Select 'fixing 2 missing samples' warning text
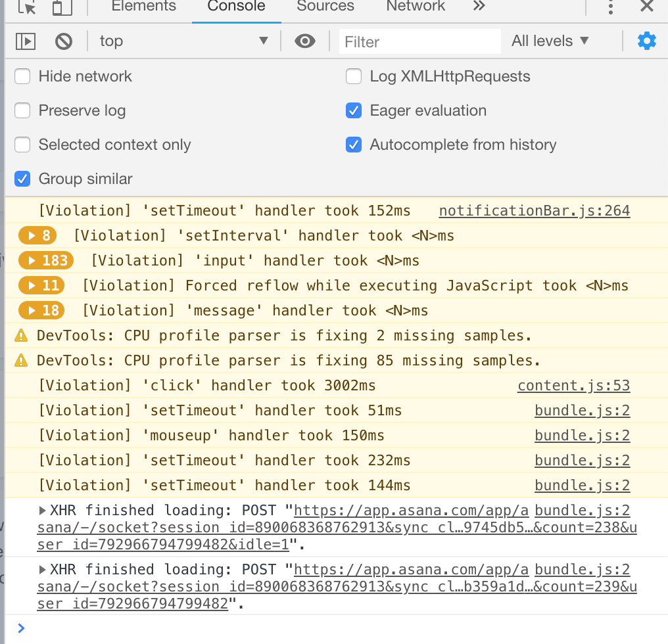Viewport: 668px width, 644px height. coord(284,336)
